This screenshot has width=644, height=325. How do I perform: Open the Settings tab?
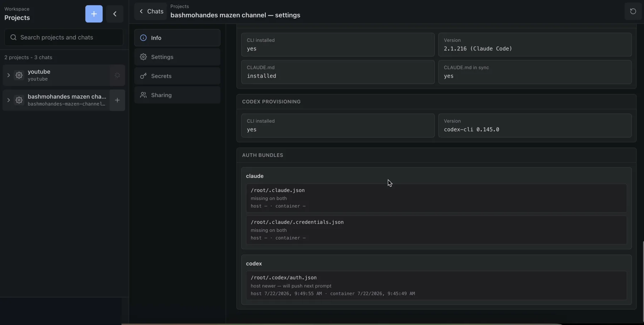(x=177, y=57)
